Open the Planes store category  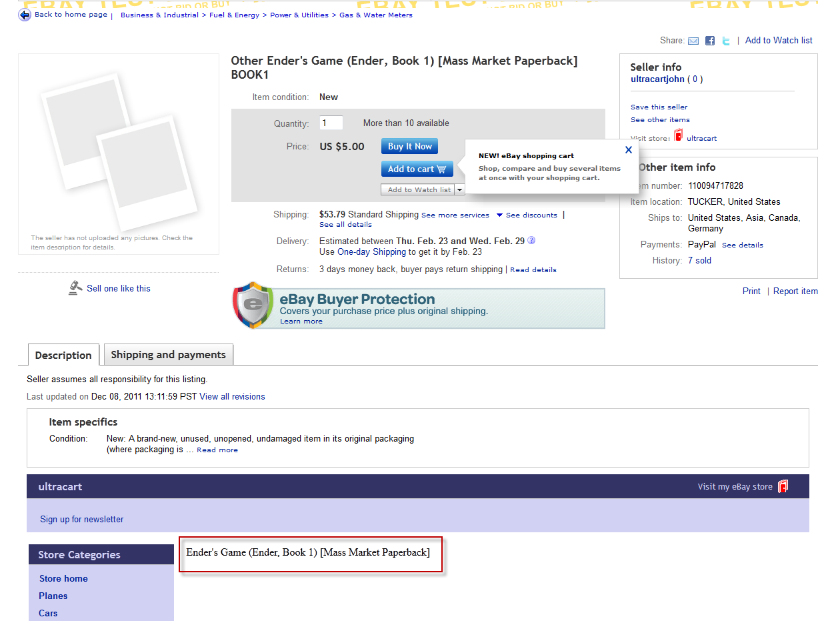[53, 596]
